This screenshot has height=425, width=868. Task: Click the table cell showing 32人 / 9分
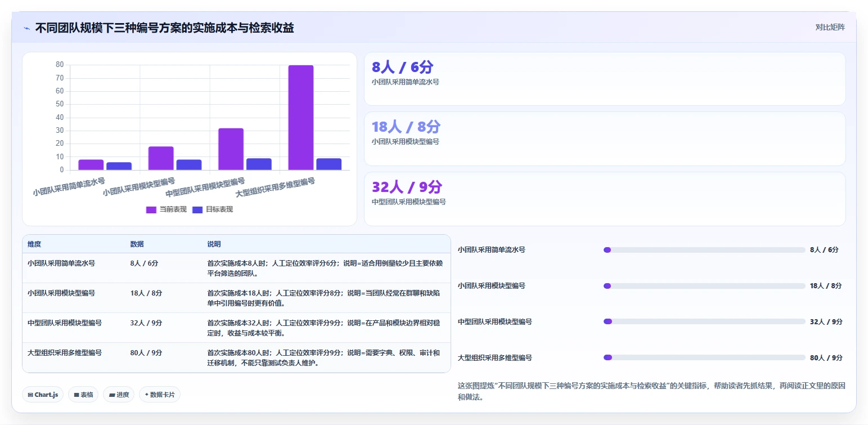click(x=146, y=323)
